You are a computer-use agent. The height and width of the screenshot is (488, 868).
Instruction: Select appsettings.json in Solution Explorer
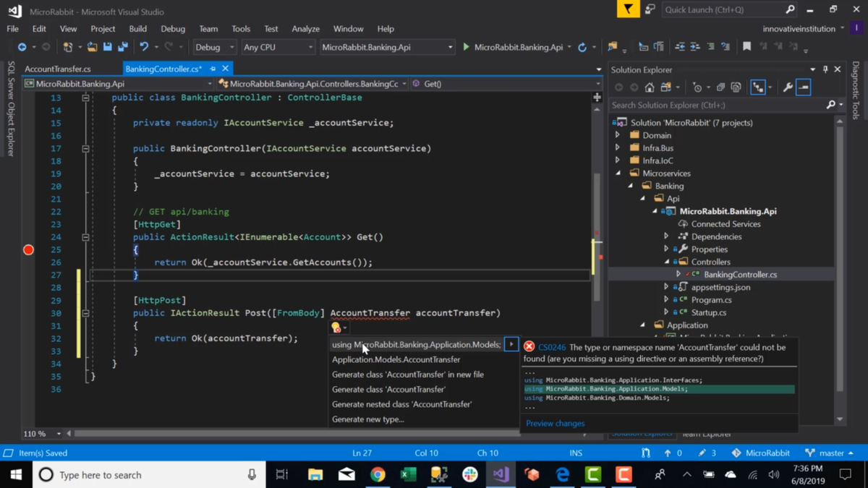click(720, 287)
